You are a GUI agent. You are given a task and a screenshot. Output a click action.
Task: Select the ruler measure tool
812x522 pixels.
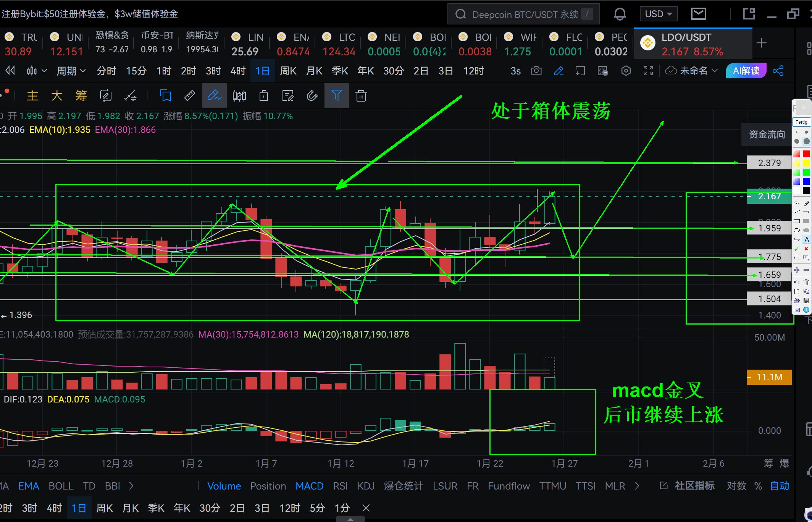(x=189, y=95)
